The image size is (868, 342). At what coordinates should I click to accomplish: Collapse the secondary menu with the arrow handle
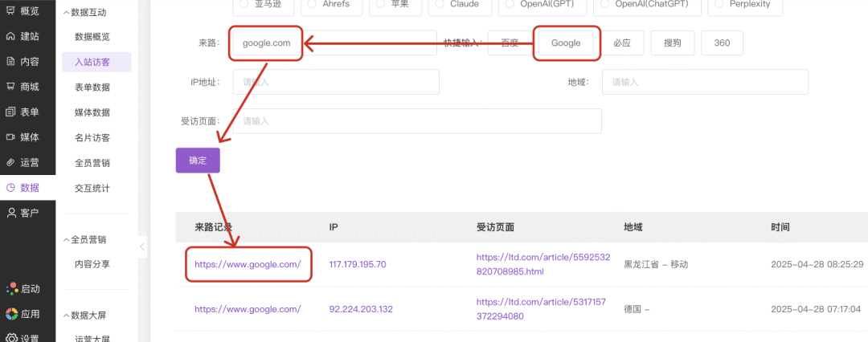tap(142, 246)
